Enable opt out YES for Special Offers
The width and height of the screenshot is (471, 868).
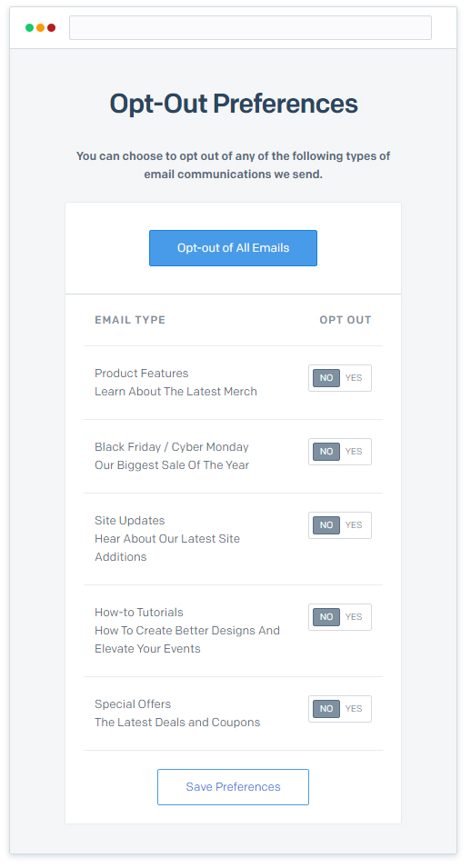(x=354, y=709)
